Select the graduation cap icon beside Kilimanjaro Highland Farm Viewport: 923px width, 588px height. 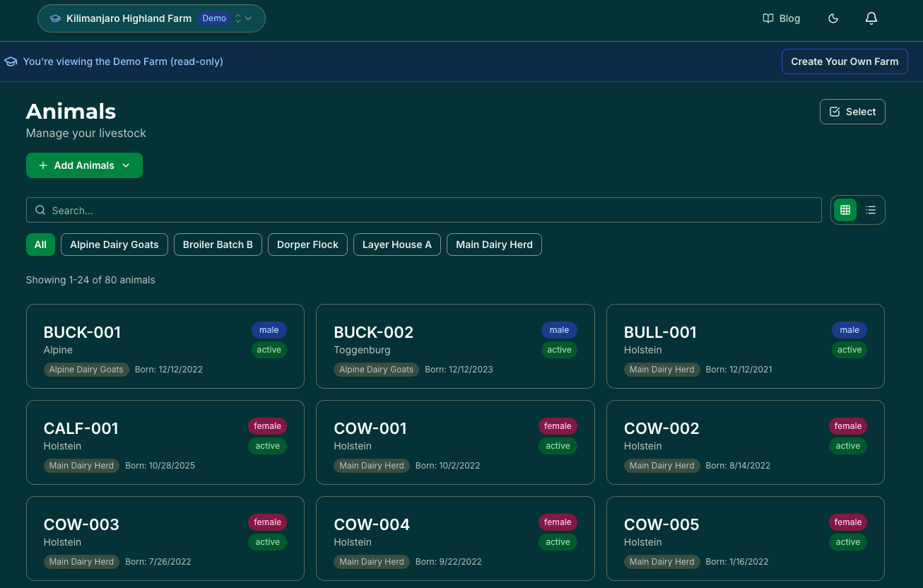(55, 18)
